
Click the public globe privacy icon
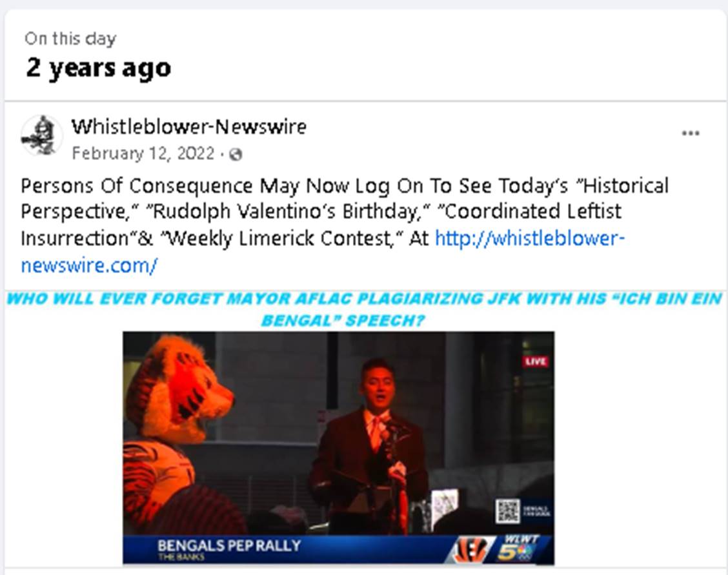[236, 154]
